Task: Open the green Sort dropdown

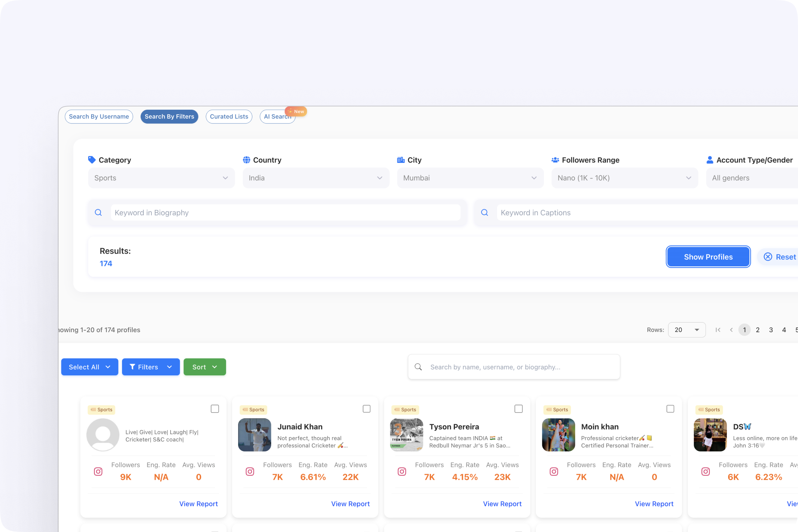Action: (204, 367)
